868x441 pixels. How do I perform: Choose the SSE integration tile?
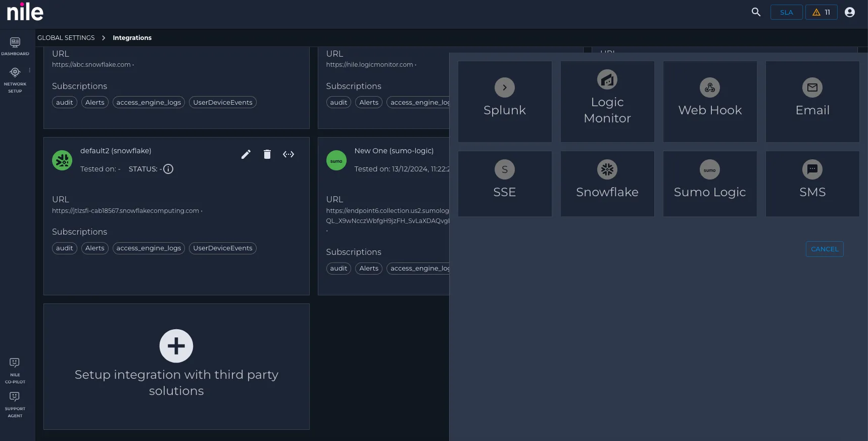pyautogui.click(x=505, y=184)
